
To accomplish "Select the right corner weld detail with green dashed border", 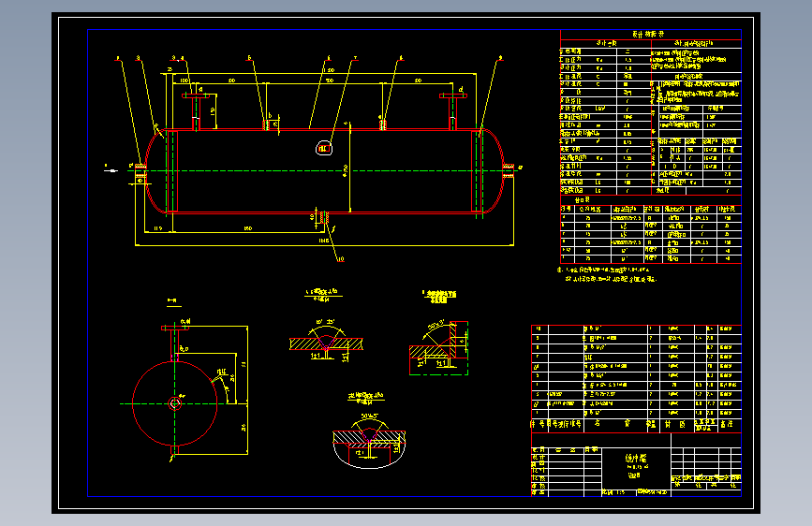I will tap(438, 348).
